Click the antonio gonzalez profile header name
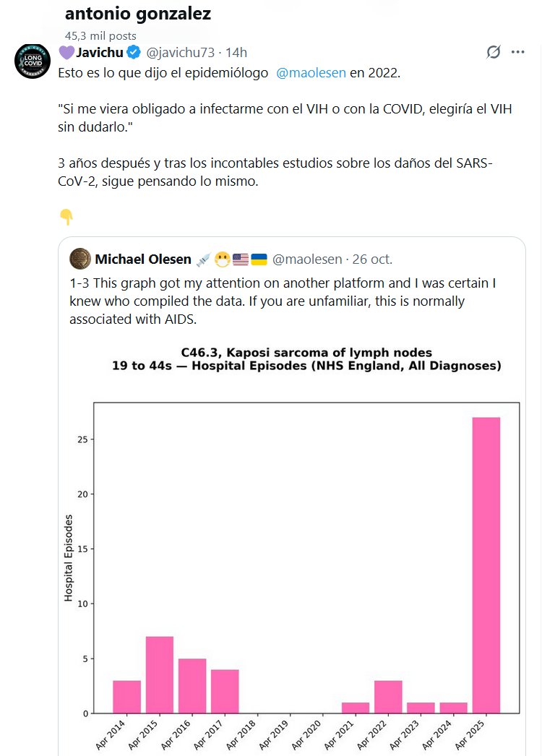The image size is (542, 756). 137,14
